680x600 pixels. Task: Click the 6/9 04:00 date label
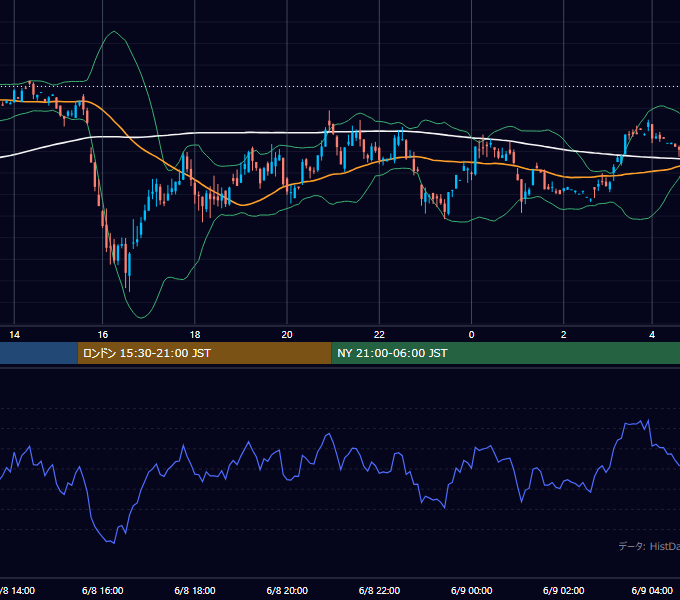pyautogui.click(x=652, y=590)
